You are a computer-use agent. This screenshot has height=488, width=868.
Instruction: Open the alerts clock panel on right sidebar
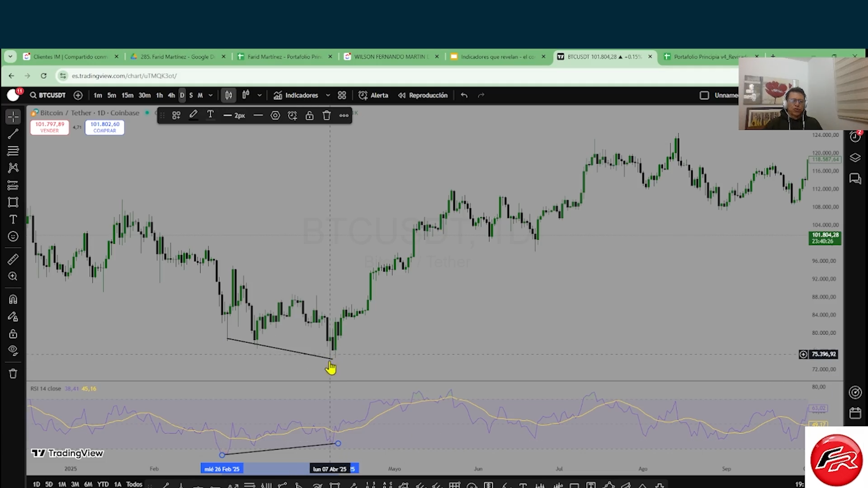855,136
